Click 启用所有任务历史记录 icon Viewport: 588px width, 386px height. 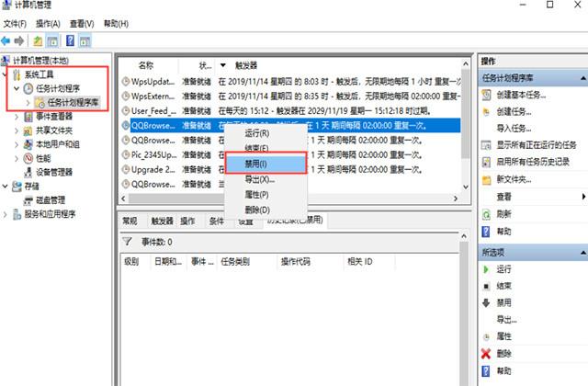[486, 162]
